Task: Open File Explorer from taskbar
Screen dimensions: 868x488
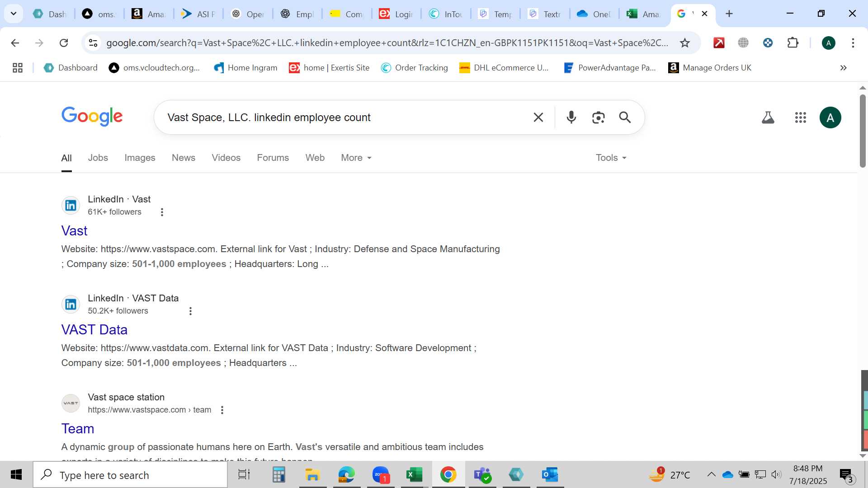Action: [x=312, y=475]
